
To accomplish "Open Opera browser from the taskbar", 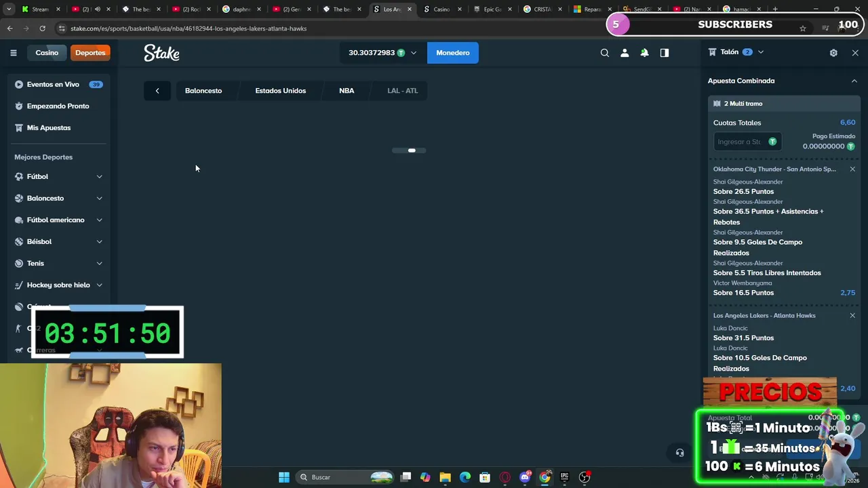I will click(505, 477).
